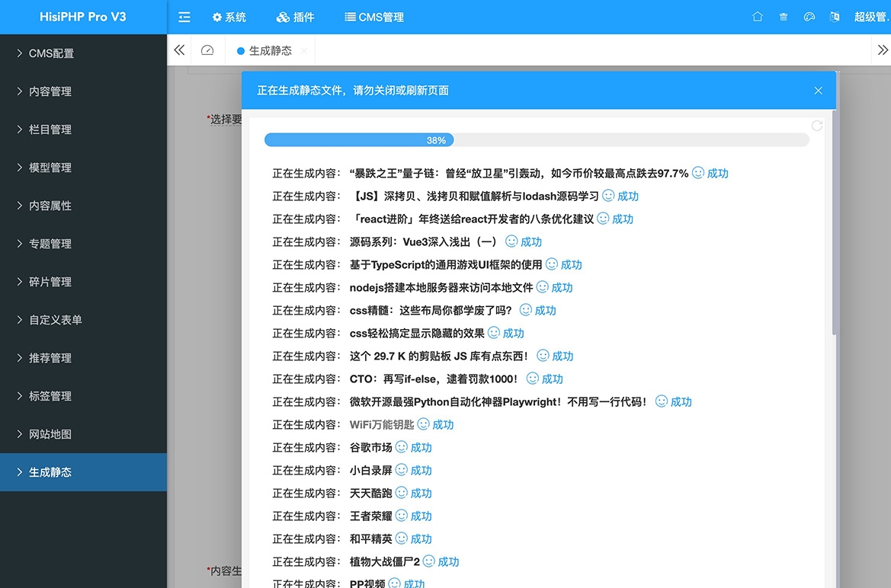
Task: Click the 超级管 user account label
Action: (870, 16)
